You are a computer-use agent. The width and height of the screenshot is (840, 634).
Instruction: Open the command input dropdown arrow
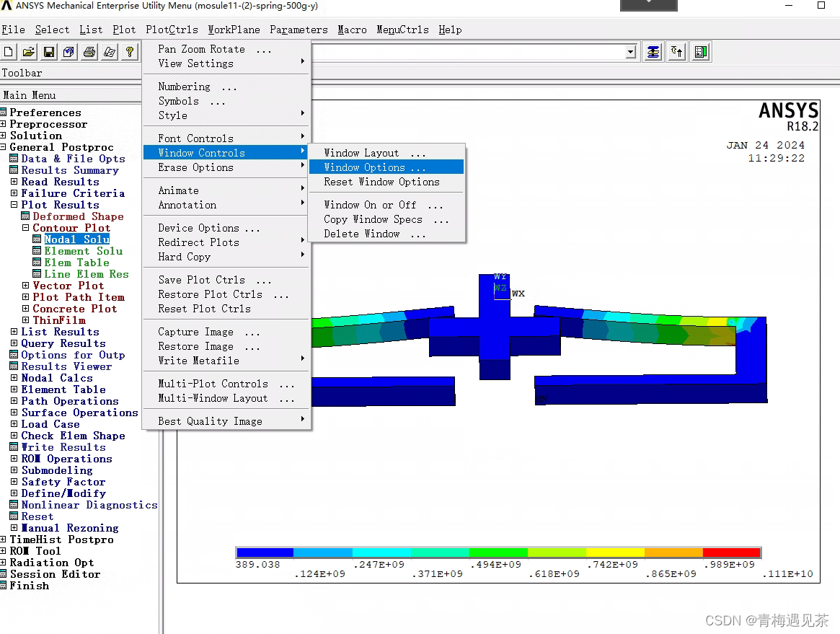[631, 51]
